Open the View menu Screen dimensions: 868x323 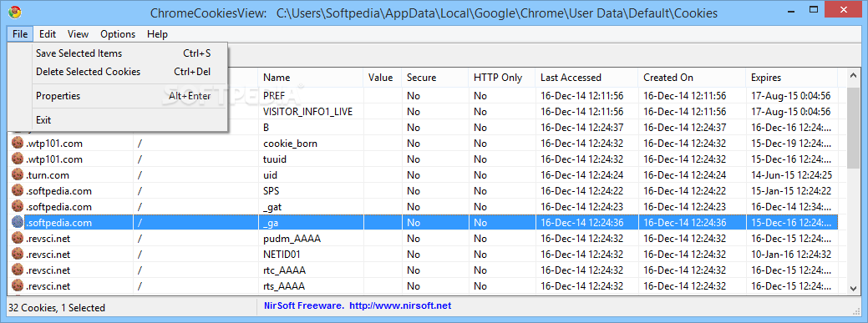(x=78, y=33)
